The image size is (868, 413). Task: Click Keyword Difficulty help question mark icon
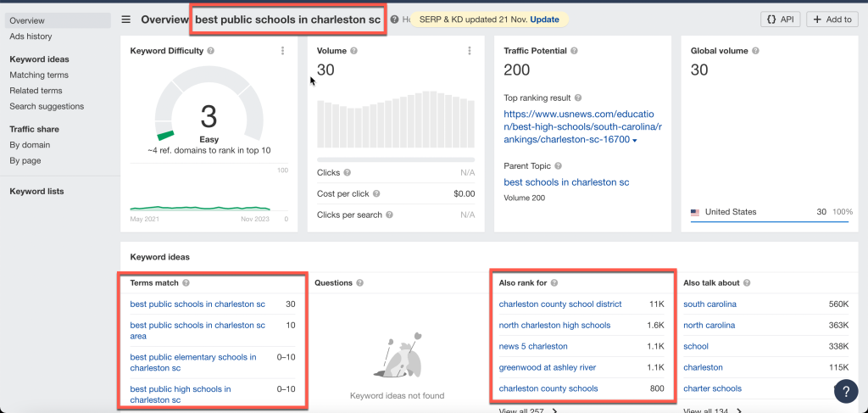[x=210, y=51]
